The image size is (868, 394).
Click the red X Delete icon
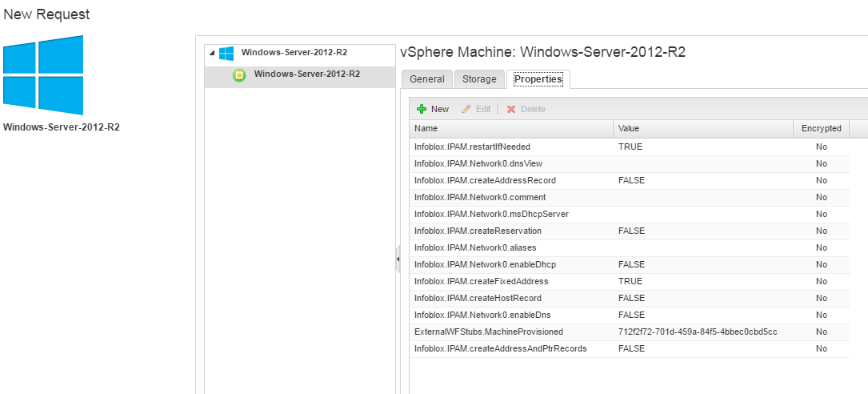(x=511, y=109)
